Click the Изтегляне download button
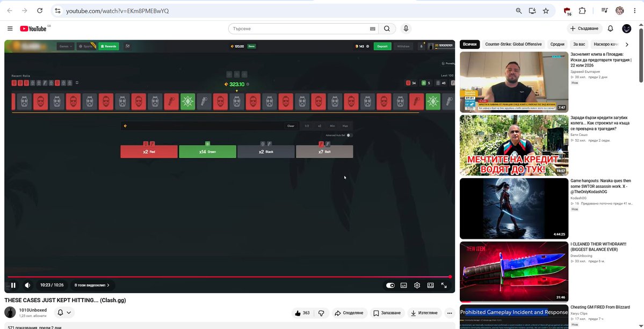Screen dimensions: 644x329 (x=425, y=313)
